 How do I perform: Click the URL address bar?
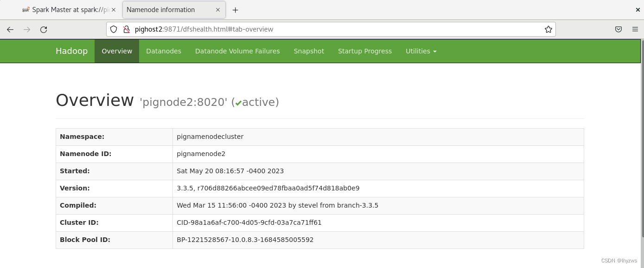331,29
